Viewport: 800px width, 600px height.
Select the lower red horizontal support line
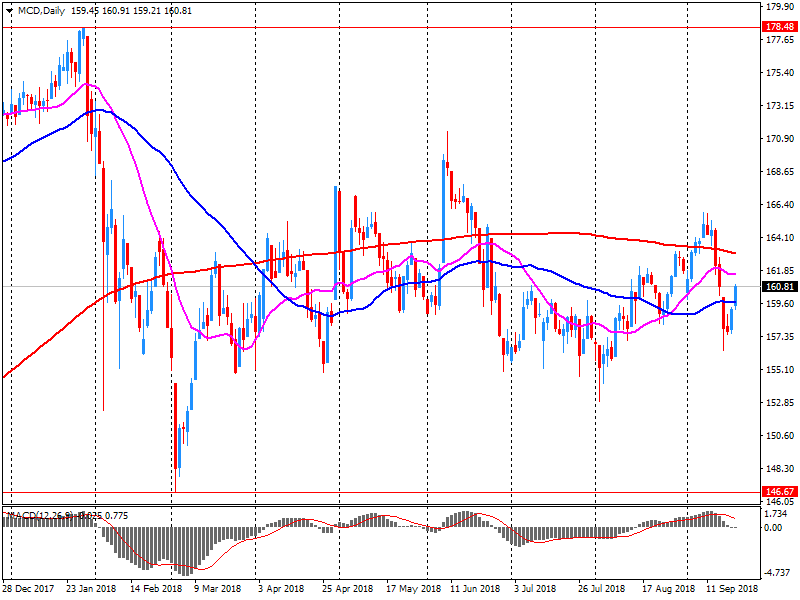click(x=400, y=492)
